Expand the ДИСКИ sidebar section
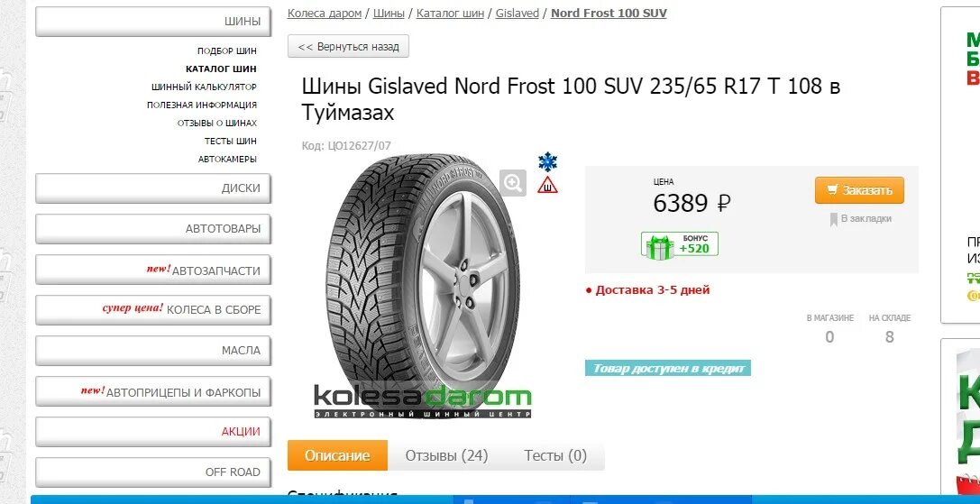Viewport: 980px width, 504px height. [x=153, y=188]
